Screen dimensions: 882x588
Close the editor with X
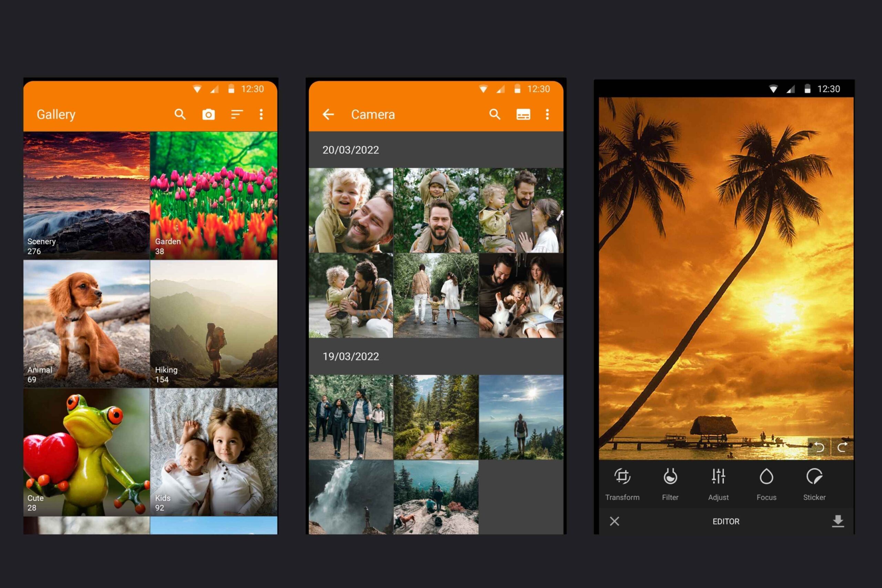(614, 521)
